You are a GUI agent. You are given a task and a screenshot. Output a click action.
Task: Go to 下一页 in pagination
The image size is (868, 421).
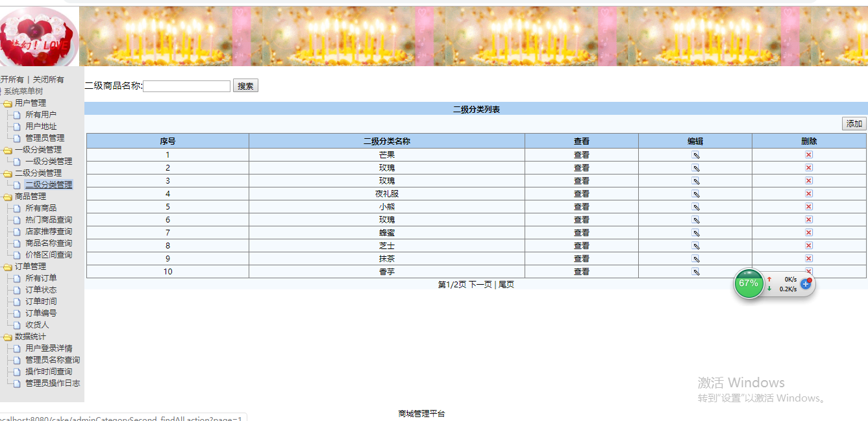480,285
